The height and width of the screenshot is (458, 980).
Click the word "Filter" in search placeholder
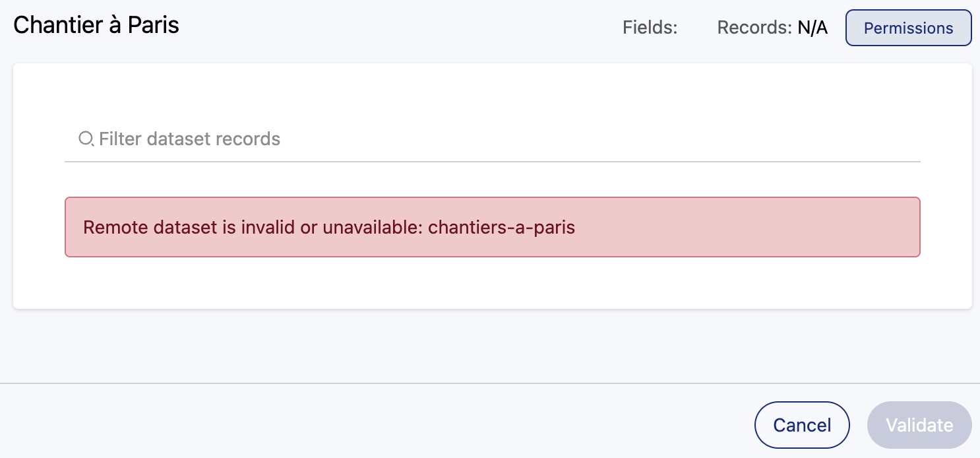click(120, 139)
